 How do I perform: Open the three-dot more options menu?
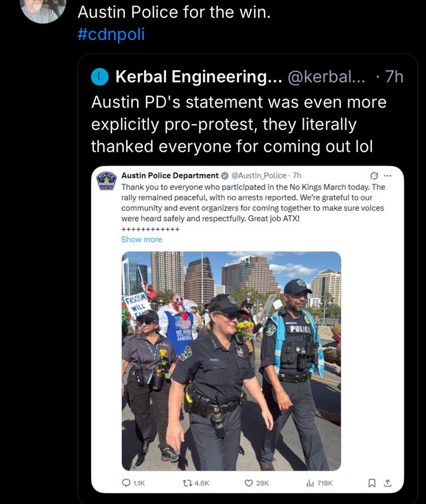tap(388, 176)
